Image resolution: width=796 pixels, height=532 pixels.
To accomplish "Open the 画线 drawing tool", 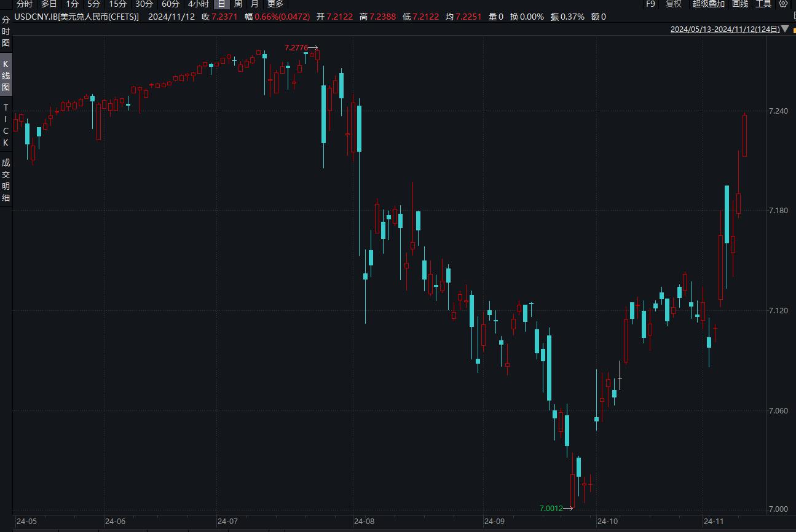I will coord(739,4).
